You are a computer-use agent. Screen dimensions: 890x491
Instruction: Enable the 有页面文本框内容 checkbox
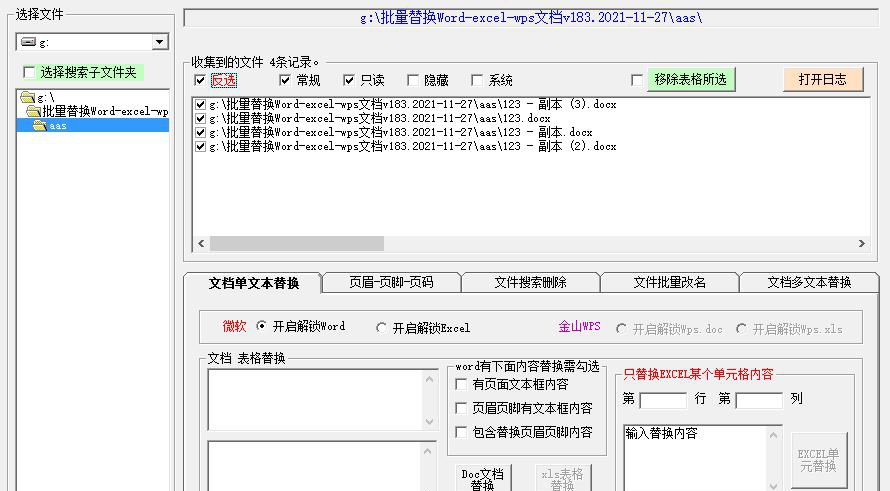[x=461, y=384]
